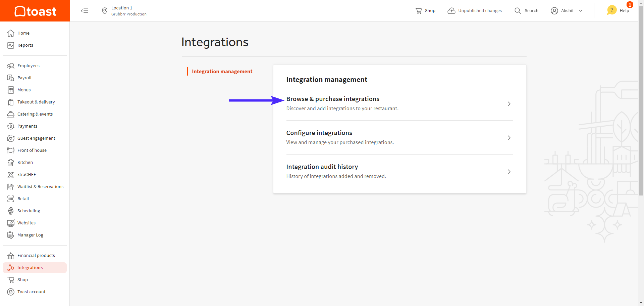
Task: Open xtraCHEF from the sidebar
Action: click(x=26, y=175)
